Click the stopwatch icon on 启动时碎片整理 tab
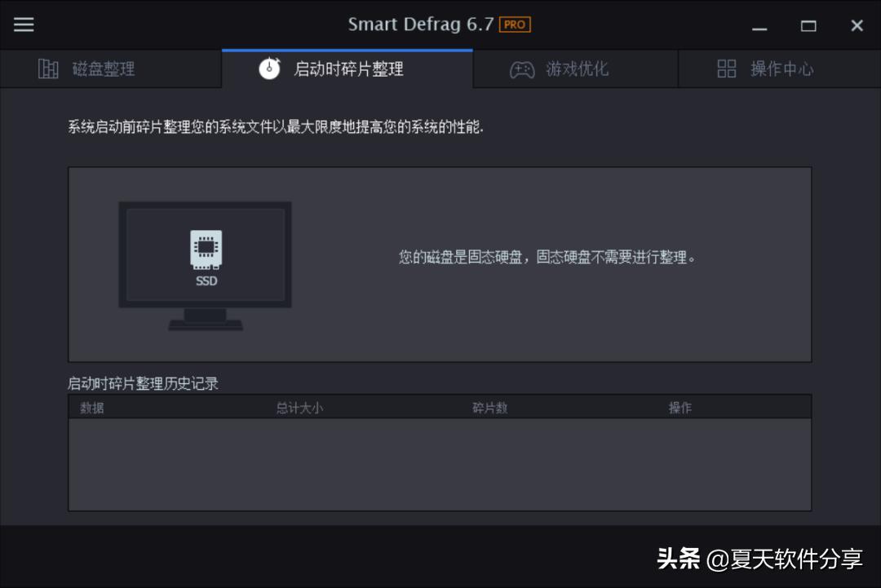881x588 pixels. click(269, 69)
